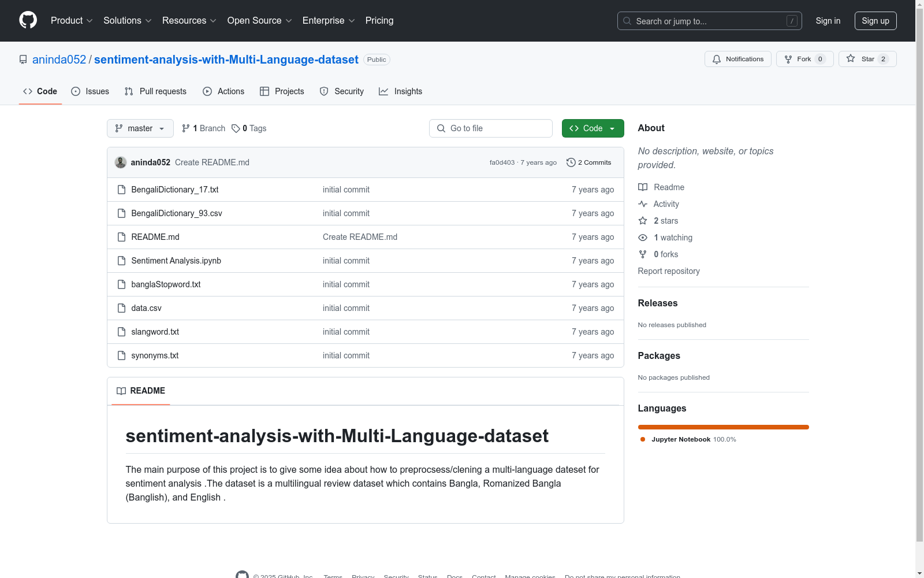This screenshot has width=924, height=578.
Task: Focus the Search or jump to field
Action: point(710,21)
